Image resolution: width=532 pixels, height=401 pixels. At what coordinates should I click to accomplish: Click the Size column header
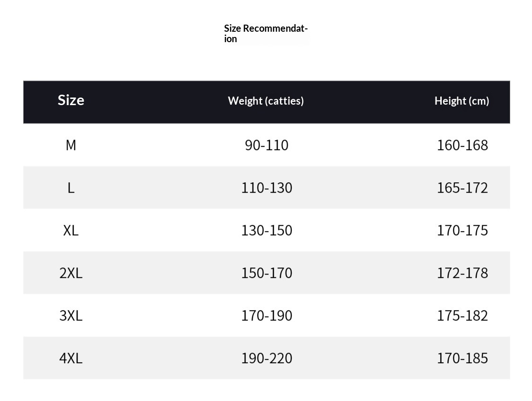[x=71, y=100]
